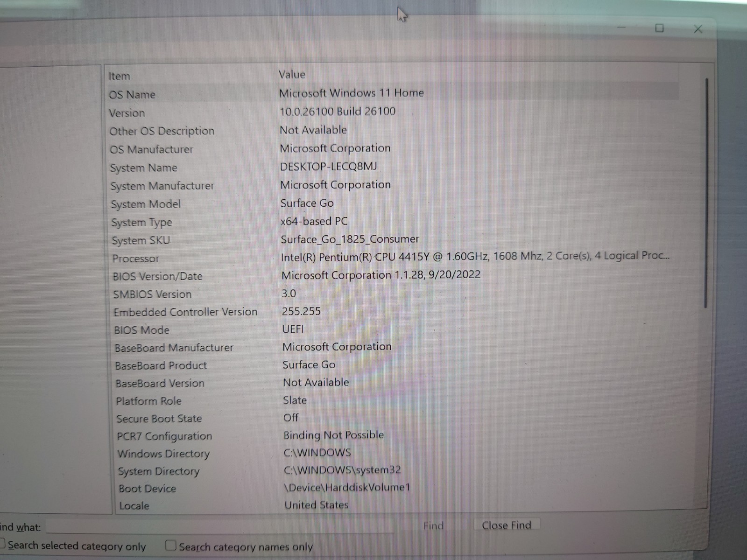Image resolution: width=747 pixels, height=560 pixels.
Task: Click value 'C:\WINDOWS\system32'
Action: (343, 469)
